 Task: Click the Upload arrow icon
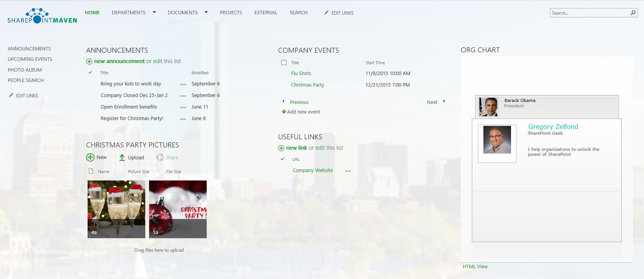[122, 157]
